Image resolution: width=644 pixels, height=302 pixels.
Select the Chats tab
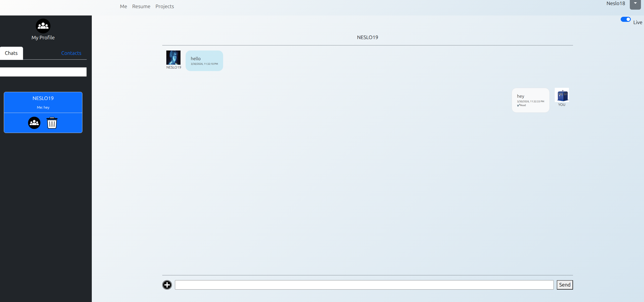click(11, 53)
